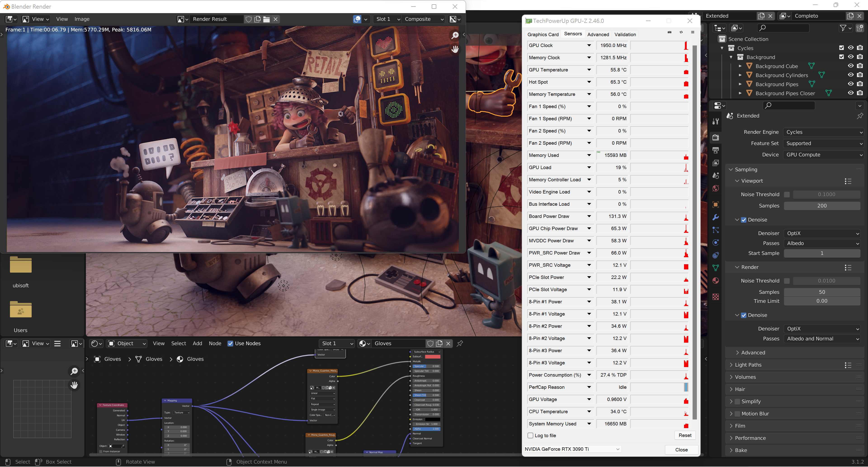Image resolution: width=868 pixels, height=467 pixels.
Task: Pin the Gloves node tree
Action: tap(460, 343)
